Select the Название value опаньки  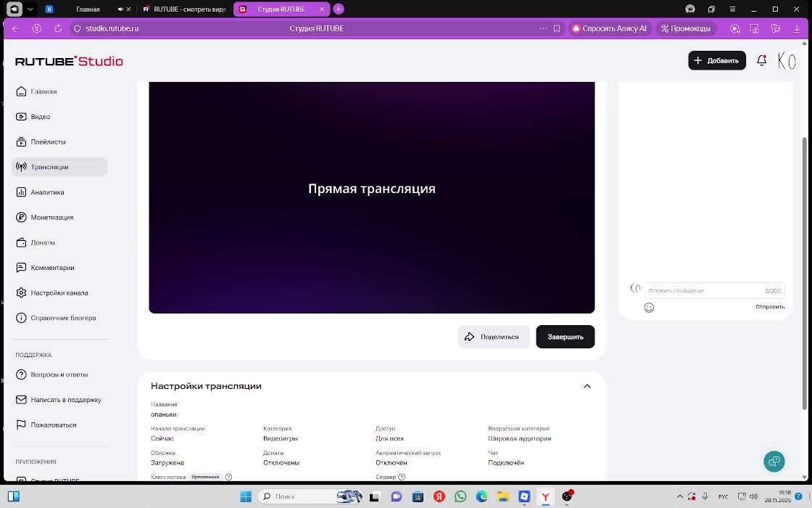[164, 414]
